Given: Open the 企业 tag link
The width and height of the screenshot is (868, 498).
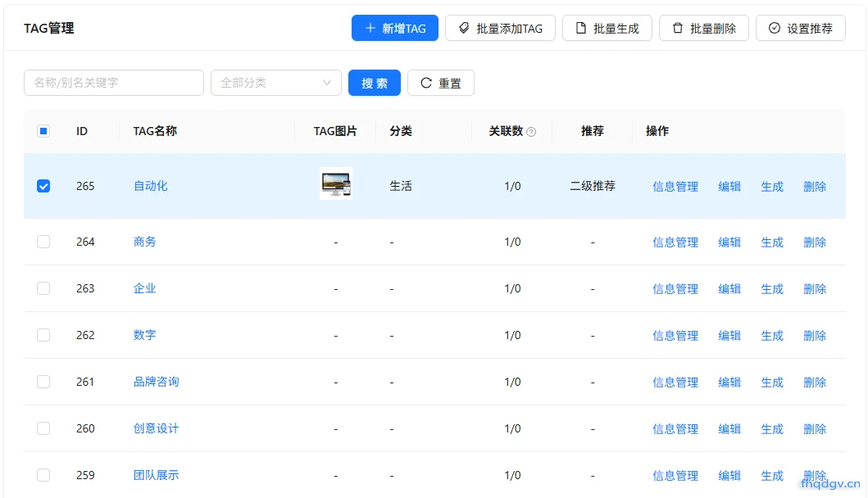Looking at the screenshot, I should tap(145, 288).
